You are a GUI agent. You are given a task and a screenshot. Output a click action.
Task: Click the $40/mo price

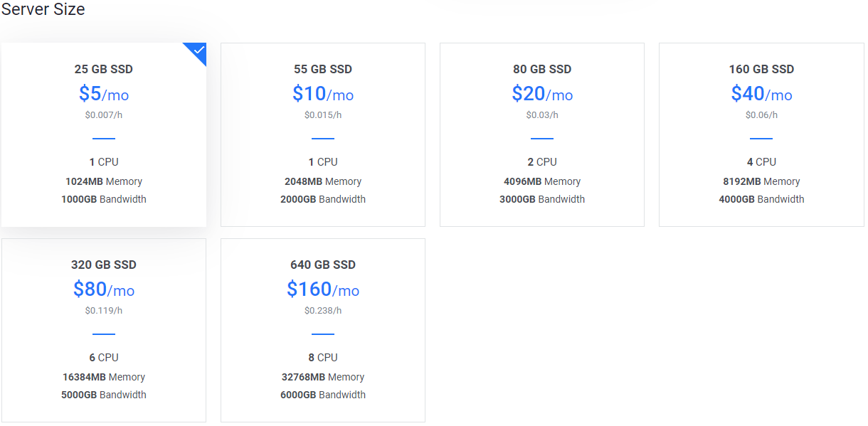761,94
